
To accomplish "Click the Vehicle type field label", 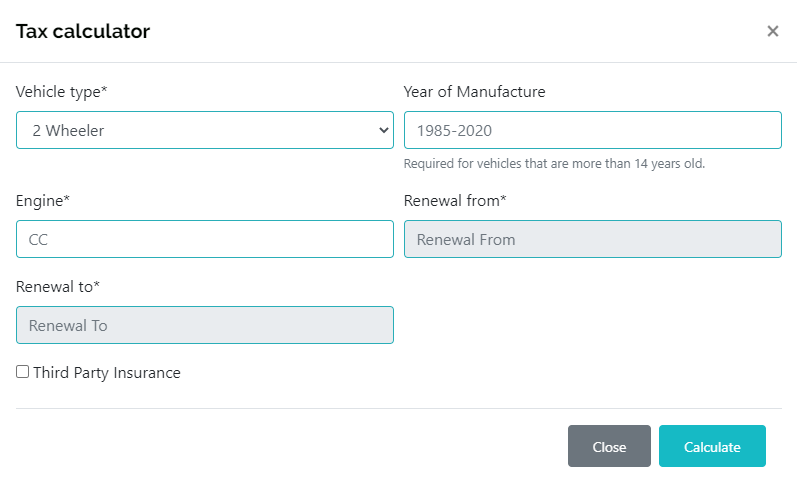I will point(62,92).
